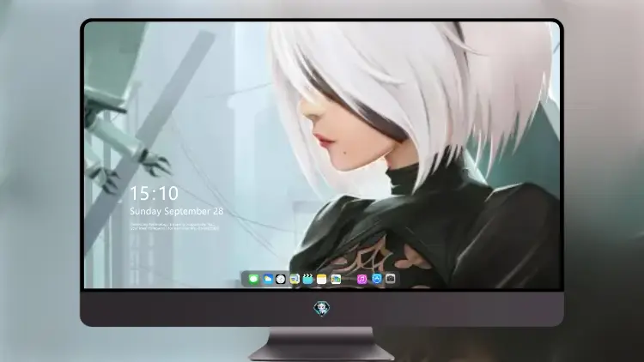This screenshot has height=362, width=644.
Task: Open the teal clapperboard video app in dock
Action: coord(307,279)
